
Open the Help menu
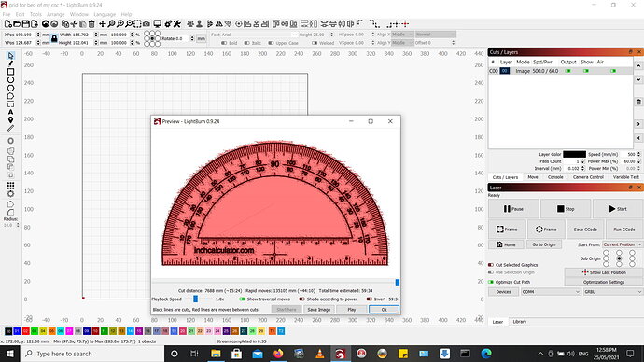[x=126, y=14]
